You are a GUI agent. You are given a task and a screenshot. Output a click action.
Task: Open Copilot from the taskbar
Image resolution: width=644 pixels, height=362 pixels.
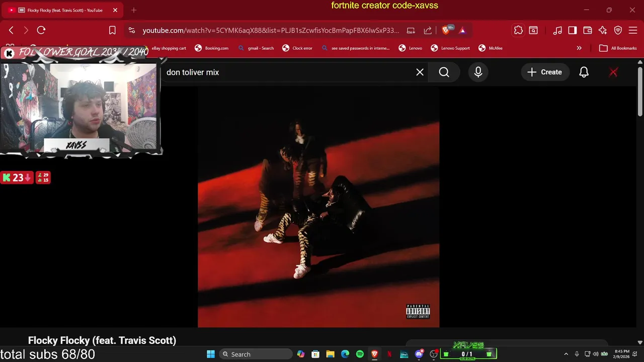tap(301, 354)
